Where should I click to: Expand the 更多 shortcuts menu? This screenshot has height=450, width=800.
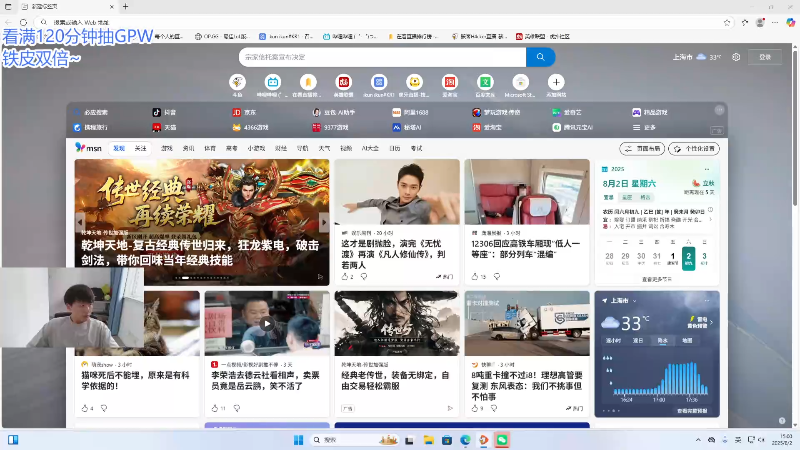point(644,128)
